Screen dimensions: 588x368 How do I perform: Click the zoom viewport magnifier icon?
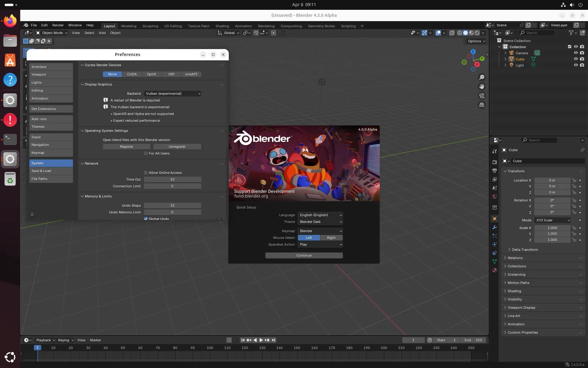482,77
